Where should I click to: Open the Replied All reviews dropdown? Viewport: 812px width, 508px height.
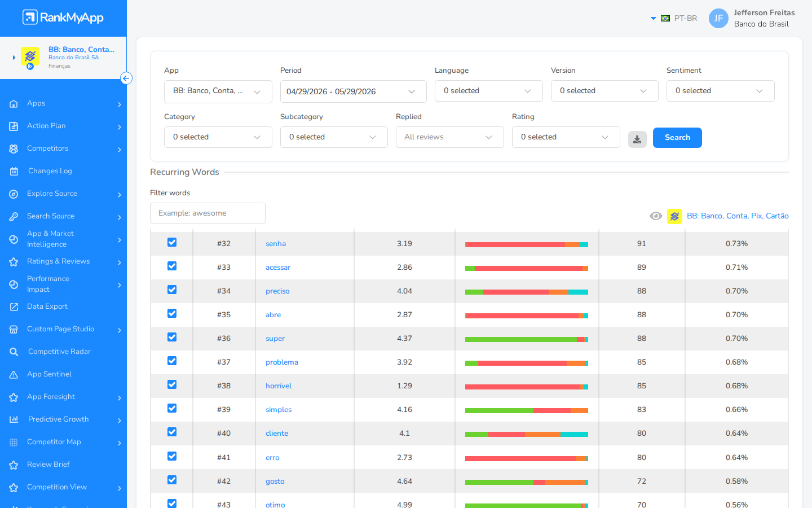pos(449,137)
